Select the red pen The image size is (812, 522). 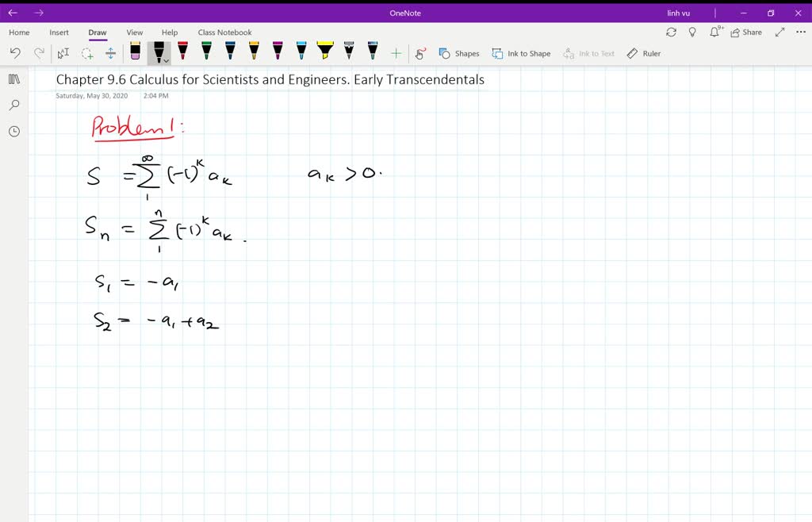pos(182,53)
